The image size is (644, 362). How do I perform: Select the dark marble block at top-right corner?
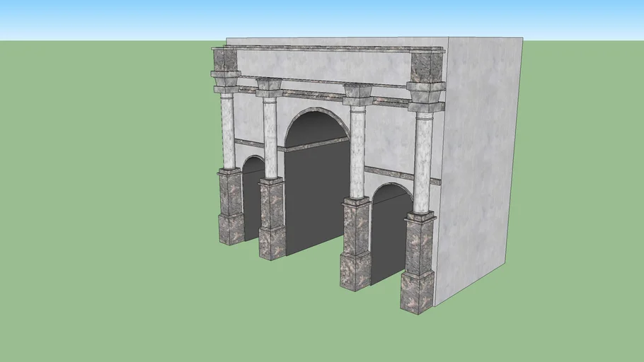[426, 66]
